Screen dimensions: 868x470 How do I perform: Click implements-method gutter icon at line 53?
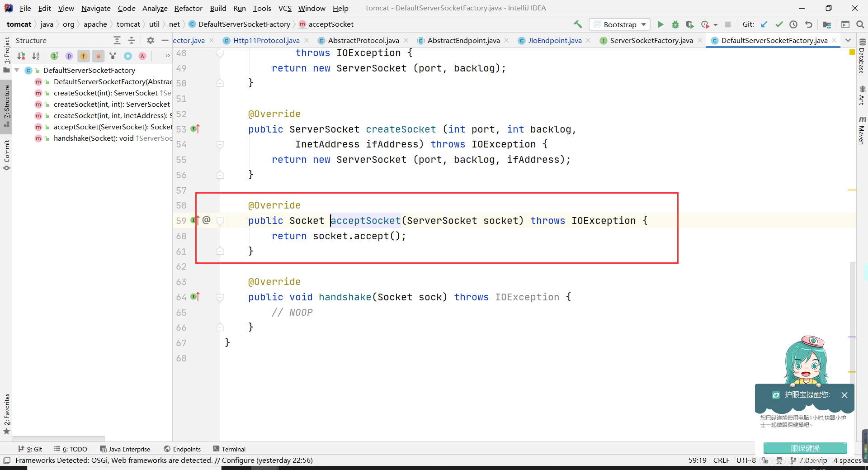point(195,129)
